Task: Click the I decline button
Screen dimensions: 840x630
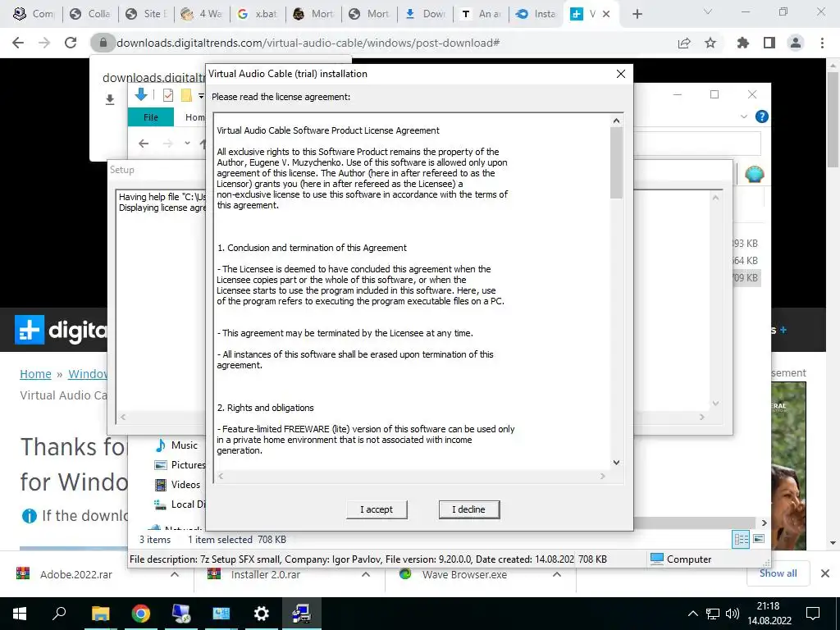Action: 468,509
